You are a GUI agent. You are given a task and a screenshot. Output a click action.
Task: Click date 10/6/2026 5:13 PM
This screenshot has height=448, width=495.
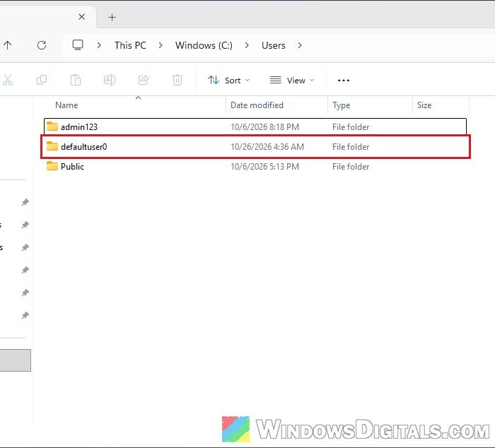point(265,167)
